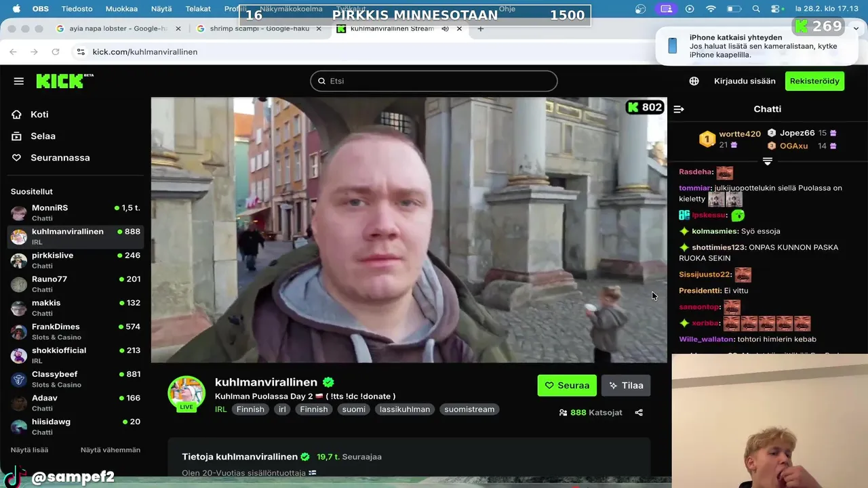This screenshot has height=488, width=868.
Task: Collapse recommended list with Näytä vähemmän
Action: click(111, 450)
